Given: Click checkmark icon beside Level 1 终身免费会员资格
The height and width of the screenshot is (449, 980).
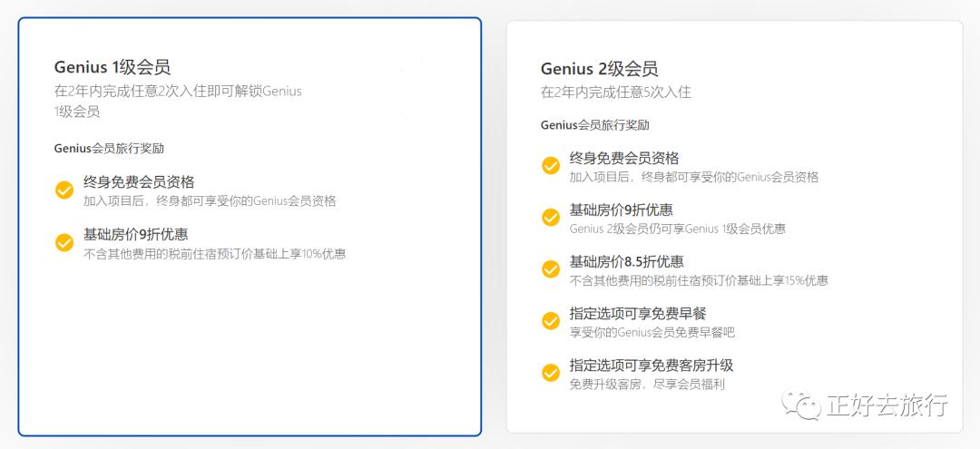Looking at the screenshot, I should tap(64, 190).
